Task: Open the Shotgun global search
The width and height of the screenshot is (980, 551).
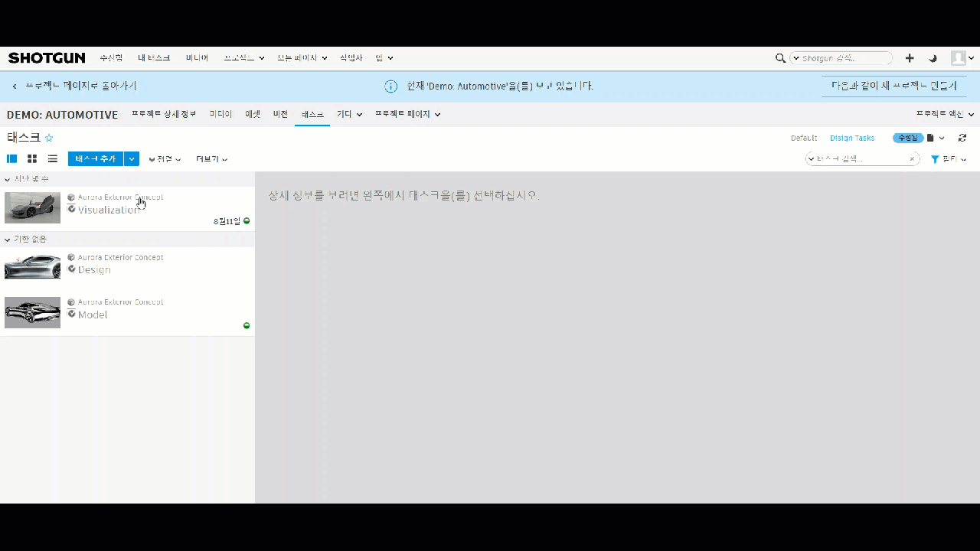Action: tap(780, 58)
